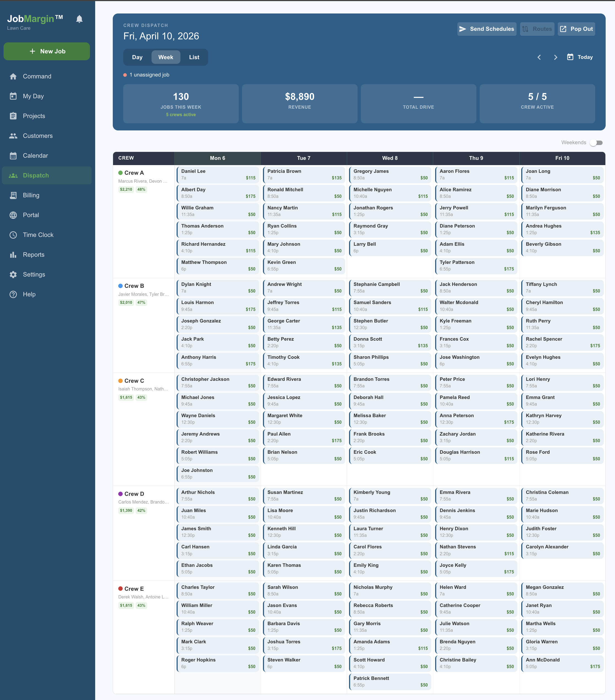The image size is (615, 700).
Task: Click the notification bell icon
Action: pos(79,19)
